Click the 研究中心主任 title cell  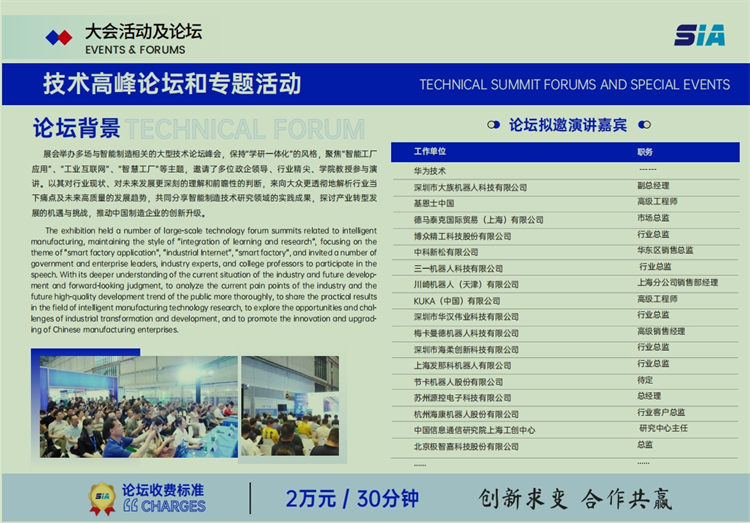click(x=663, y=428)
